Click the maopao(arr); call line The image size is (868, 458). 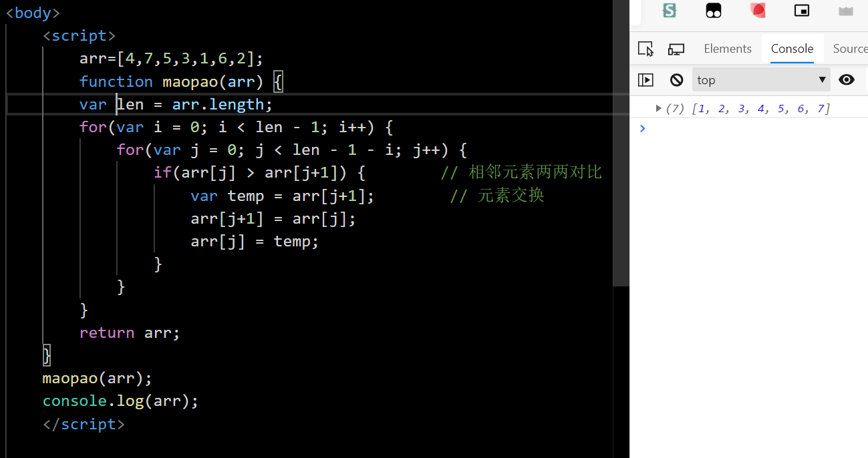[98, 379]
